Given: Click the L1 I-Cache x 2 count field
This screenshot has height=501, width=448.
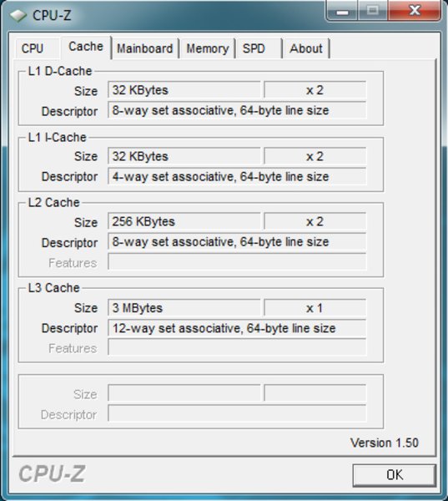Looking at the screenshot, I should pos(315,156).
